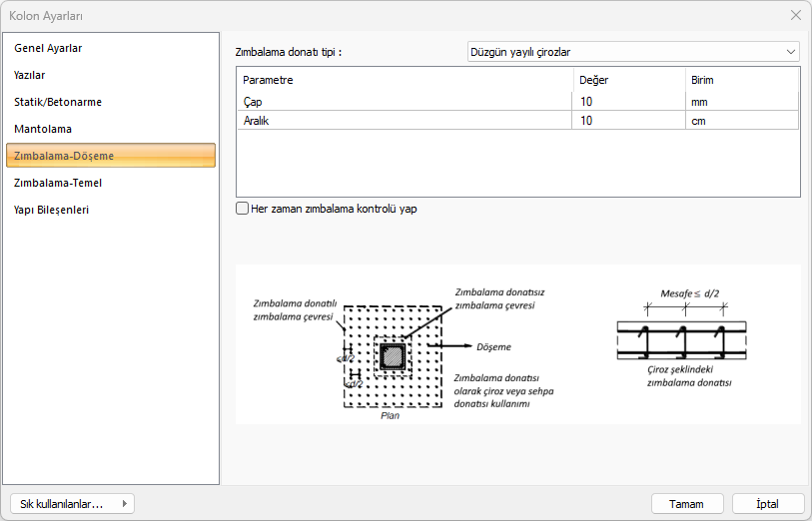Screen dimensions: 812x521
Task: Close the Kolon Ayarları dialog
Action: point(796,15)
